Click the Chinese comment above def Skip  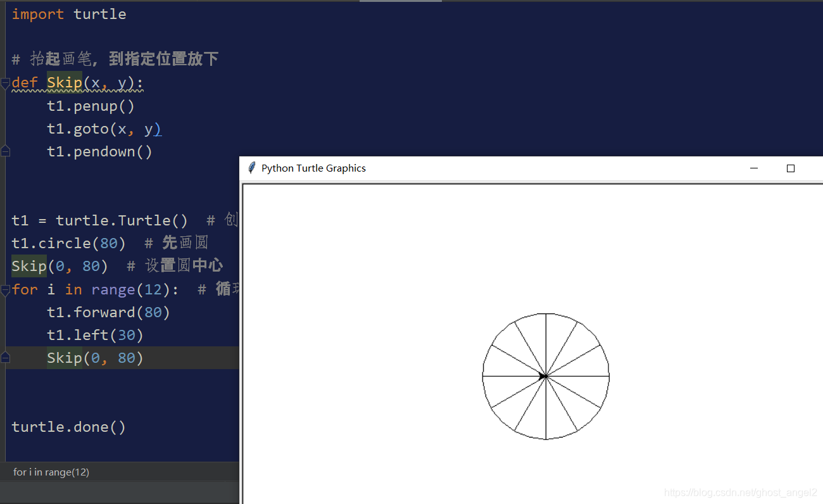[x=115, y=60]
